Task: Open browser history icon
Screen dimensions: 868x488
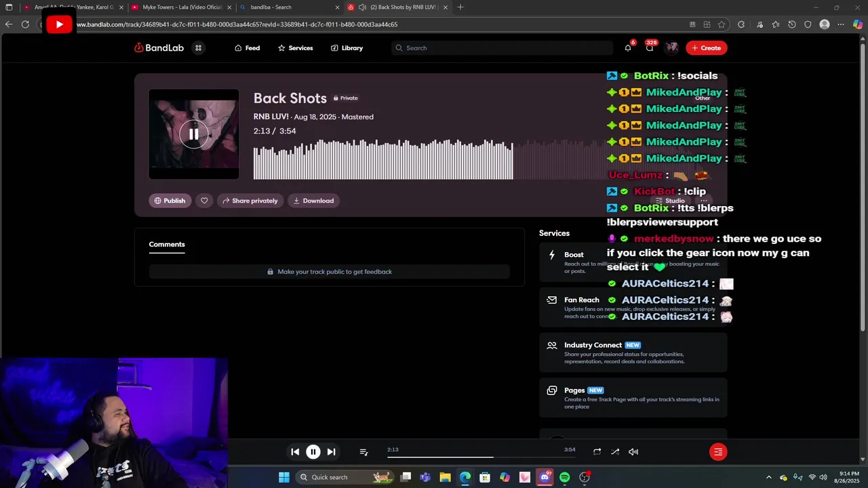Action: click(x=791, y=24)
